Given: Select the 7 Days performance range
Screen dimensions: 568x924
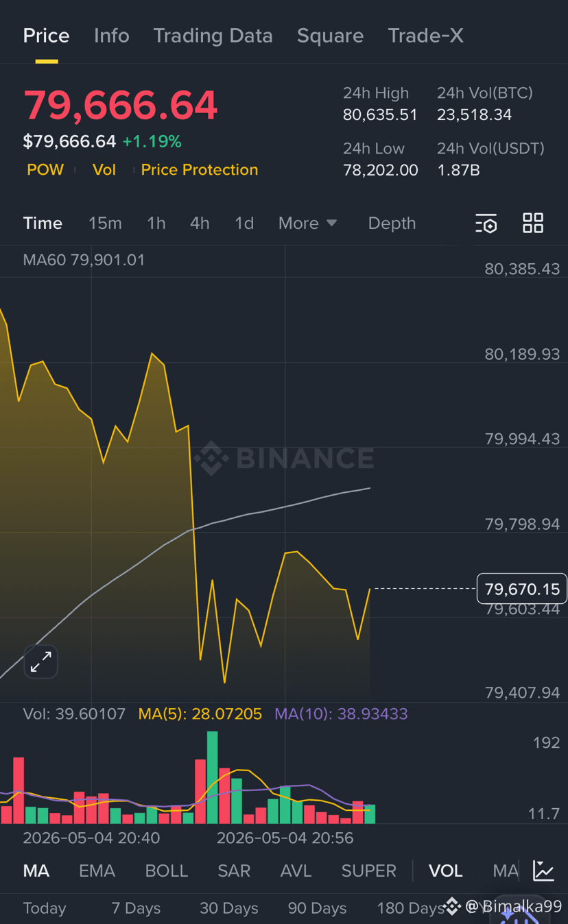Looking at the screenshot, I should coord(136,909).
